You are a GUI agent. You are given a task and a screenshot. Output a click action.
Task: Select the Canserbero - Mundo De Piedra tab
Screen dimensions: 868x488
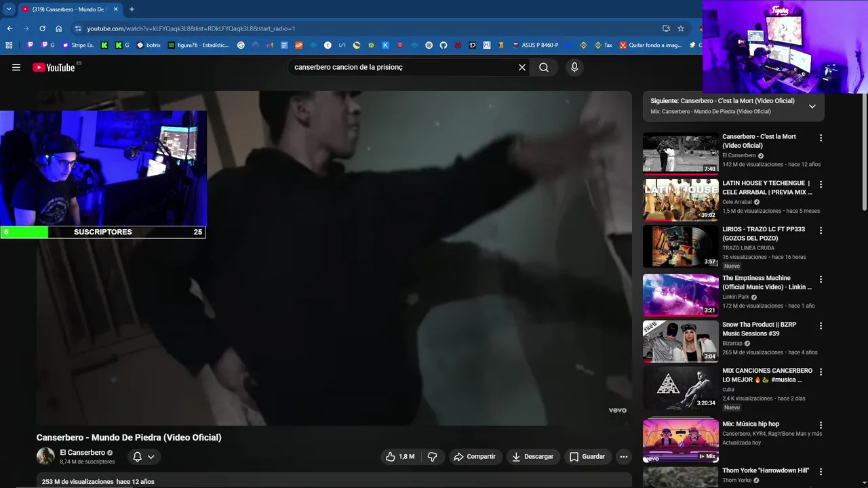click(69, 9)
